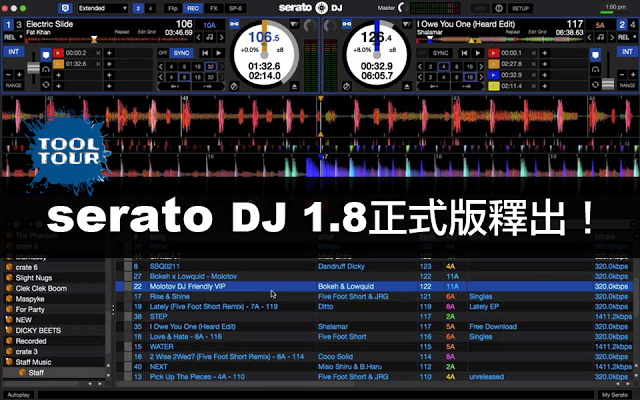
Task: Jump to previous track on deck 2
Action: click(464, 53)
